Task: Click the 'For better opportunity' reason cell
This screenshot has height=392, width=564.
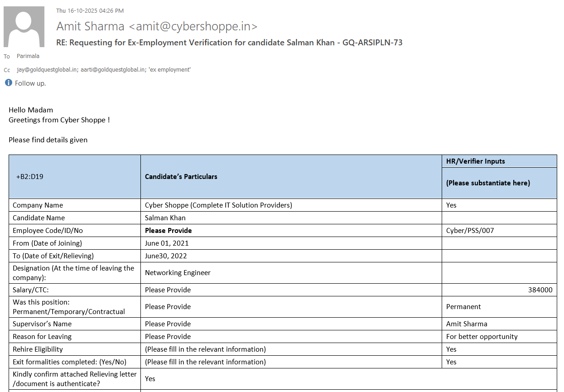Action: pos(482,337)
